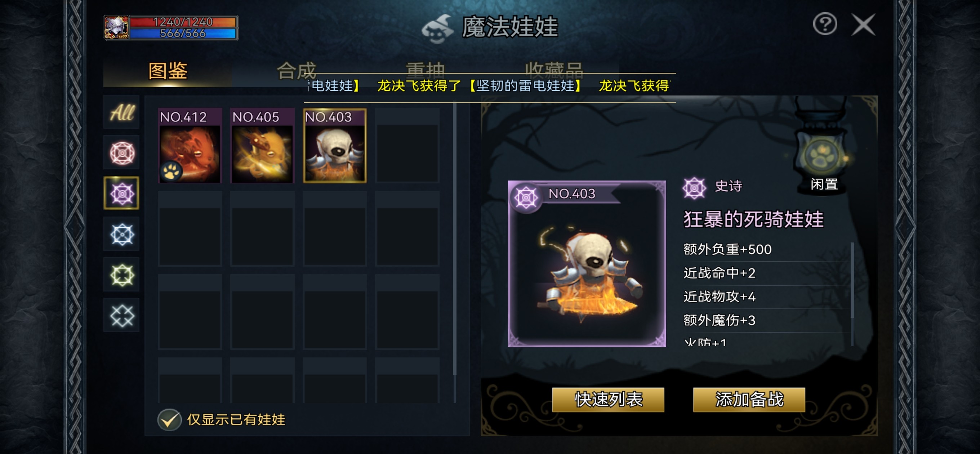Click the player avatar portrait
This screenshot has height=454, width=980.
point(116,28)
